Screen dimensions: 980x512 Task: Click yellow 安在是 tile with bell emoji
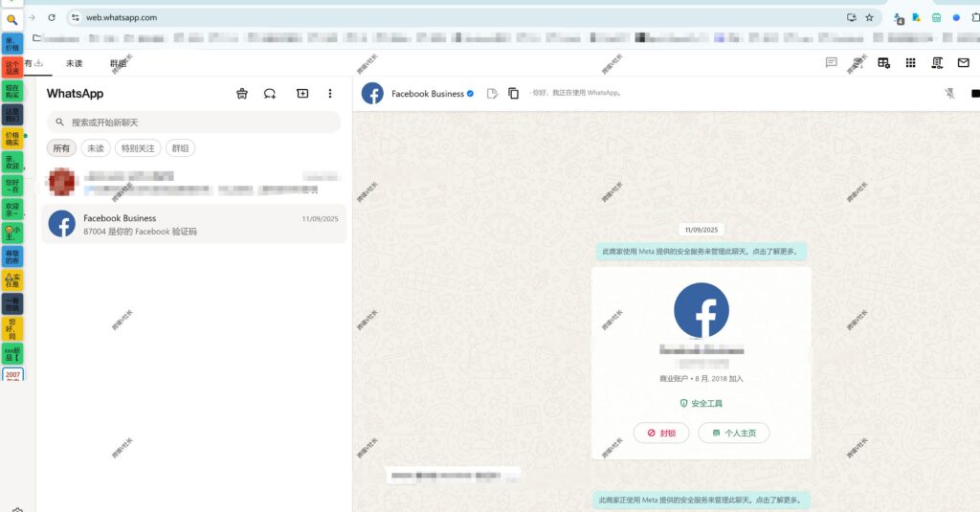click(x=12, y=280)
